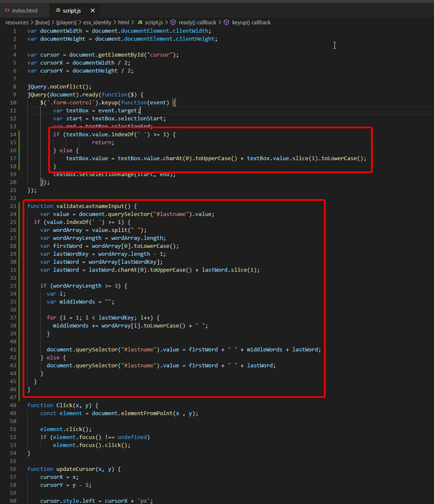434x504 pixels.
Task: Click the updateCursor function name on line 56
Action: click(76, 469)
